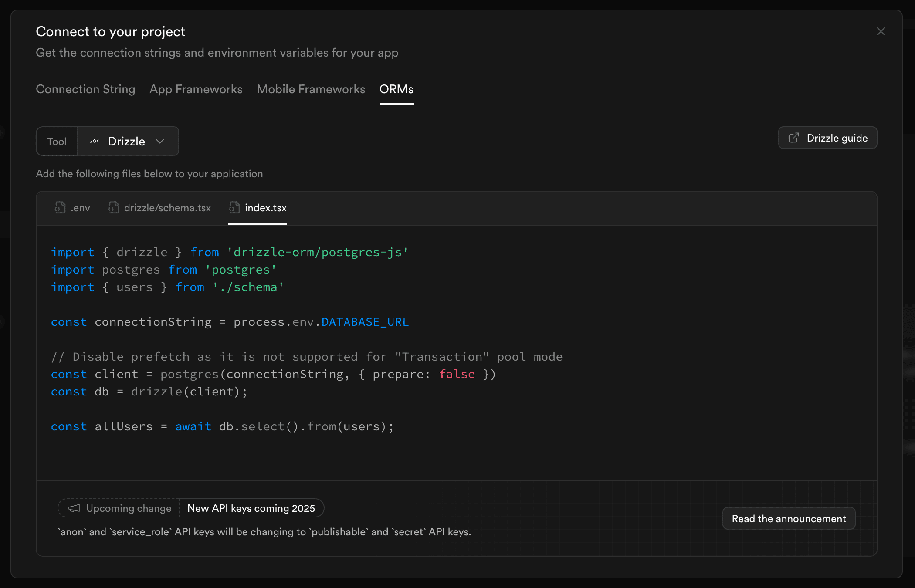Click the 'postgres' import string

tap(241, 270)
